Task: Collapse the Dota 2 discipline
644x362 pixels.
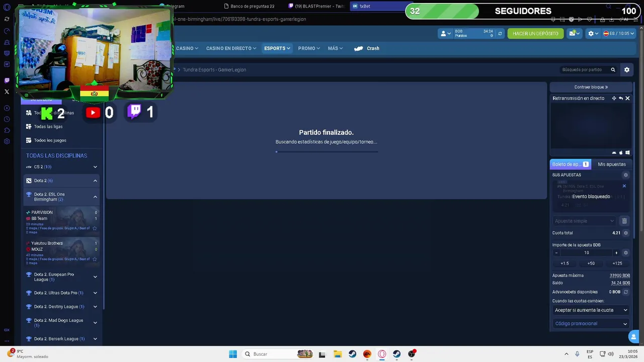Action: [61, 180]
